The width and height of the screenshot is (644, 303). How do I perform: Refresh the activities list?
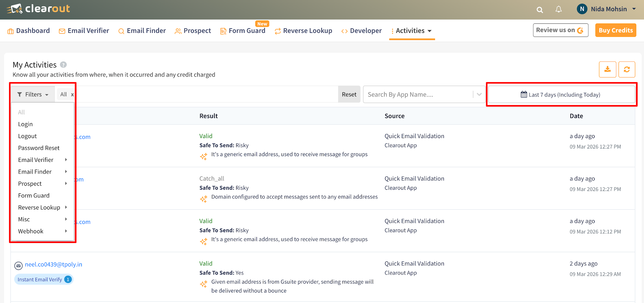tap(627, 69)
